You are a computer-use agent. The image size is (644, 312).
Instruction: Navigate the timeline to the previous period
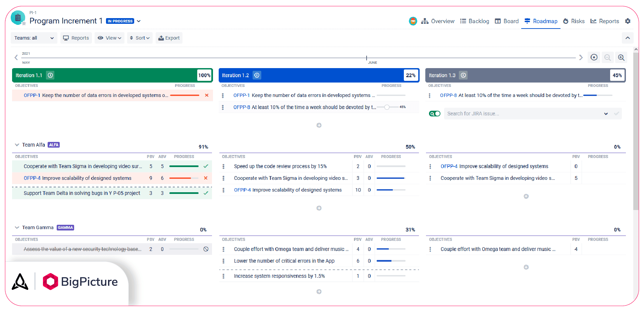tap(16, 57)
